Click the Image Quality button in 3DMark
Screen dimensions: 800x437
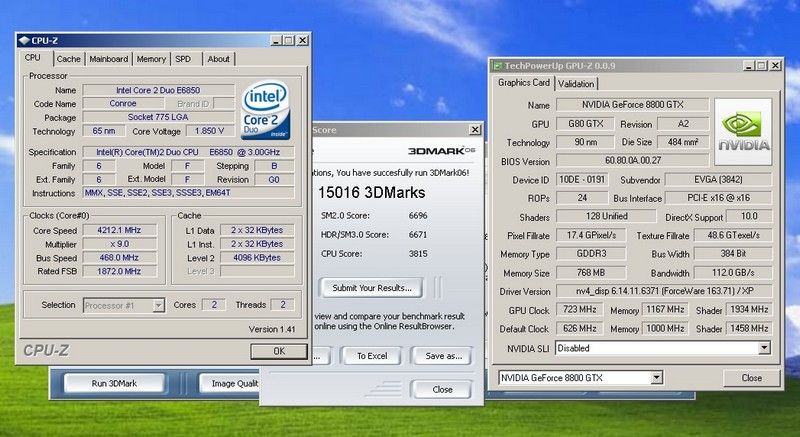[x=229, y=383]
